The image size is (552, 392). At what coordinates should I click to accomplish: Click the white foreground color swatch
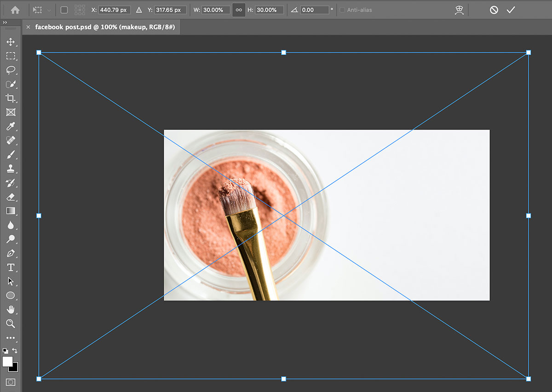tap(7, 362)
